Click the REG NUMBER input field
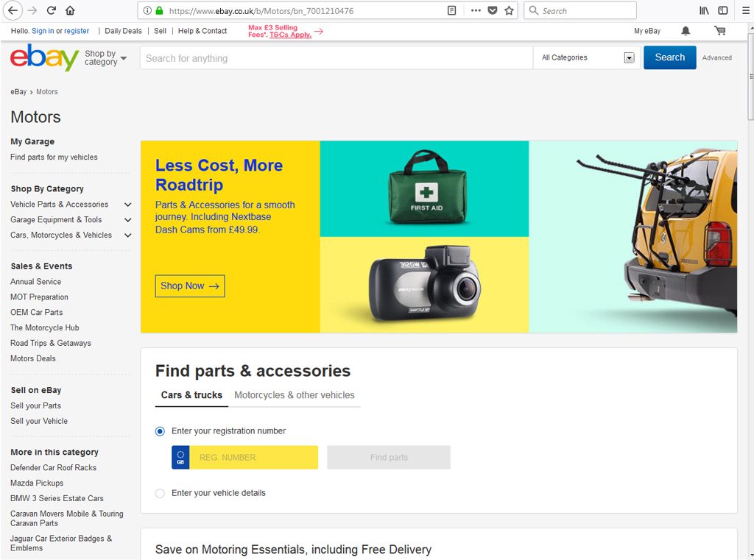Viewport: 754px width, 560px height. pos(254,457)
